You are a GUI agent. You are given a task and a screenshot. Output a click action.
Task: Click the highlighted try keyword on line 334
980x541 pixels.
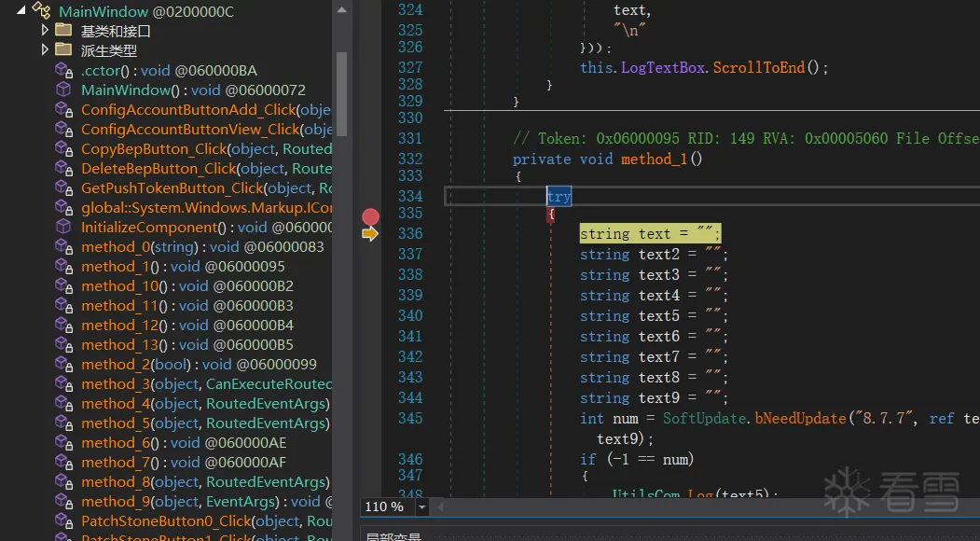559,197
